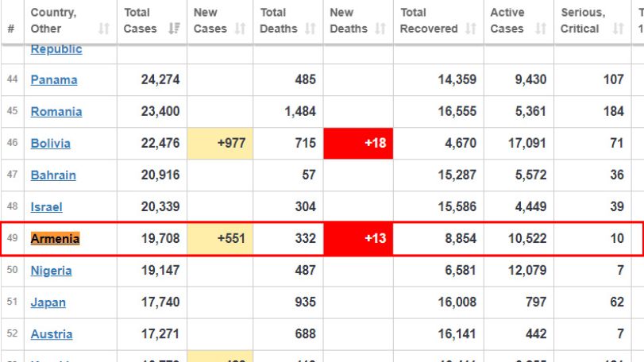
Task: Open the highlighted Armenia link
Action: [55, 238]
